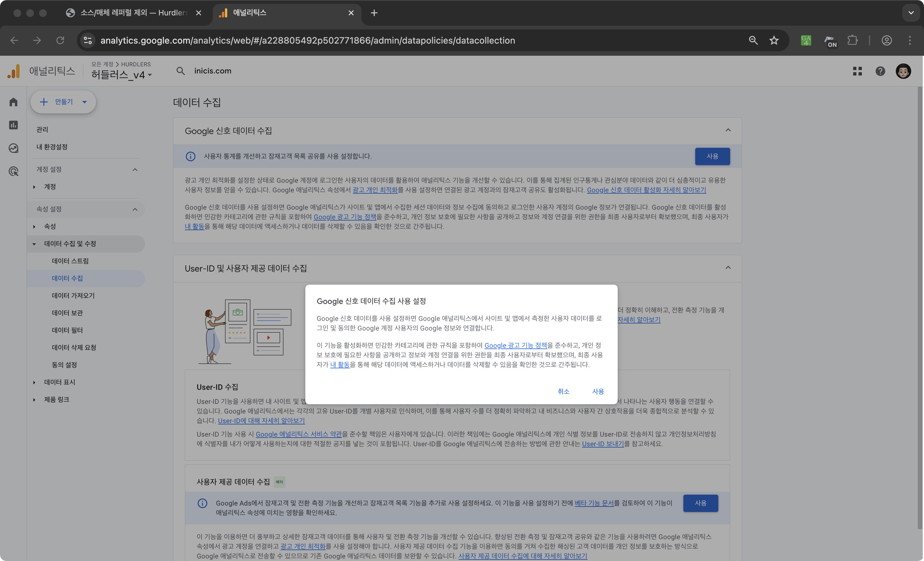Confirm with 사용 in the dialog
Screen dimensions: 924x561
(598, 391)
